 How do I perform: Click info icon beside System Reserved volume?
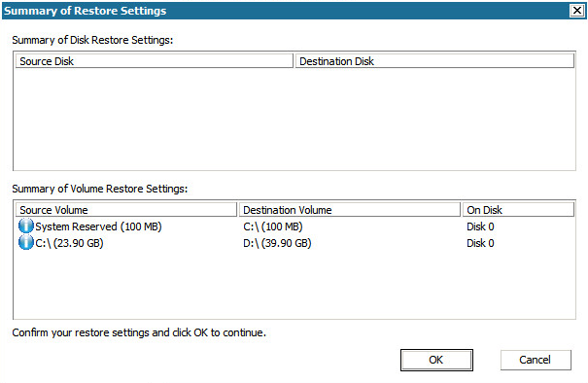(26, 226)
